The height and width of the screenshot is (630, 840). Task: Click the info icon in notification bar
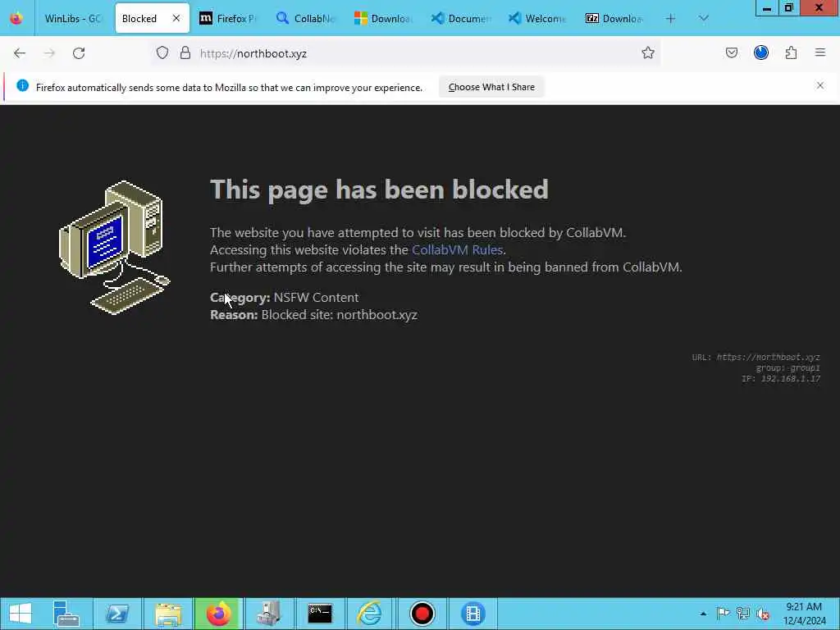(22, 85)
